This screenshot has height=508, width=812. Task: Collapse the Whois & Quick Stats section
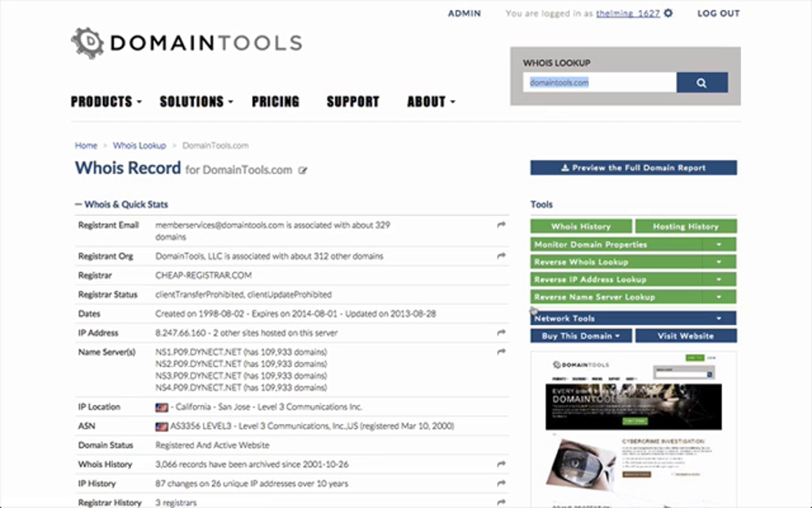[x=121, y=205]
